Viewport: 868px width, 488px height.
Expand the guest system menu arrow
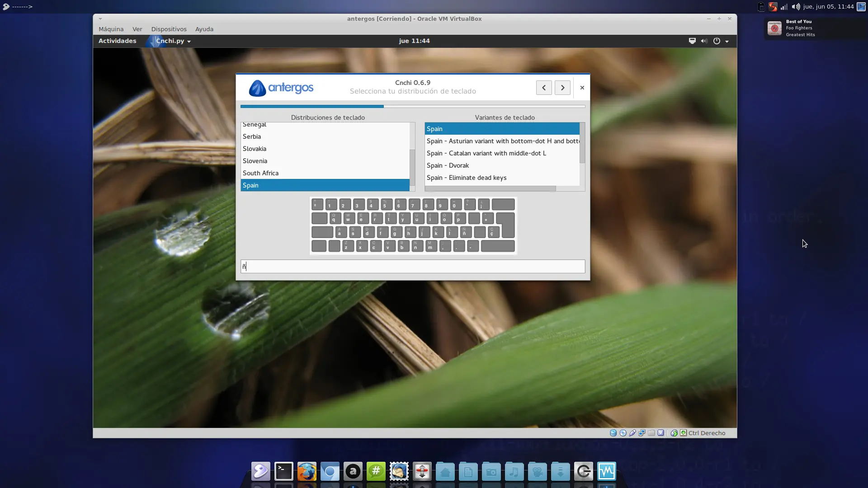tap(727, 41)
